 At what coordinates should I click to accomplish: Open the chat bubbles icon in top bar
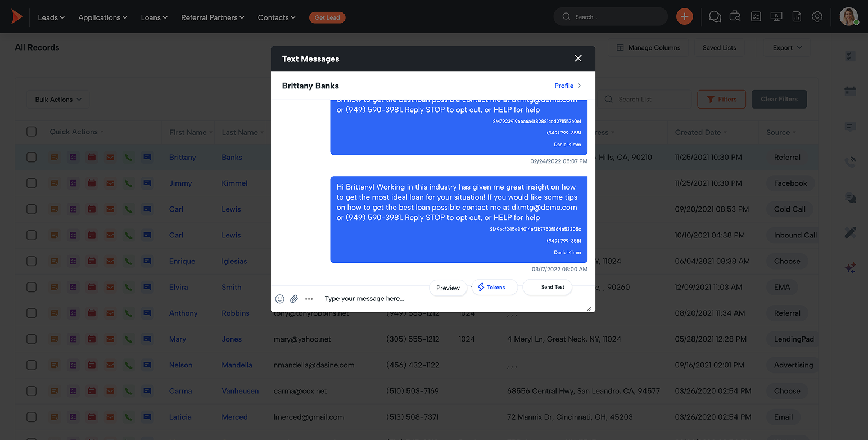click(715, 17)
